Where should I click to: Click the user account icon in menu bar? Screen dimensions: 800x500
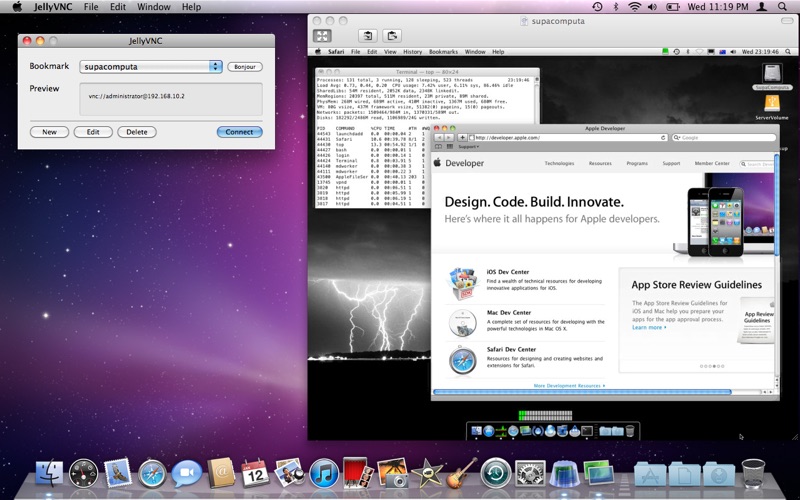tap(761, 7)
